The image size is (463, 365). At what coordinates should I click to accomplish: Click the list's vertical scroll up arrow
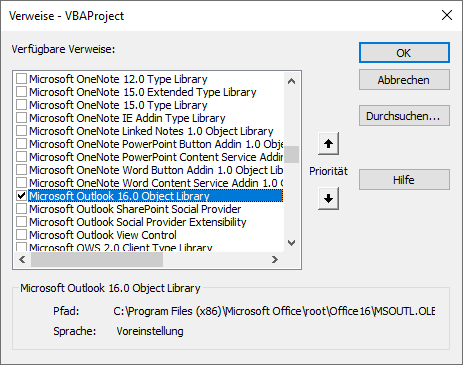click(x=291, y=81)
